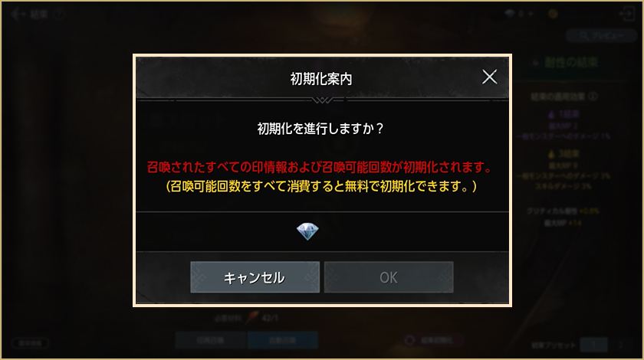
Task: Confirm reset with the OK button
Action: pos(389,277)
